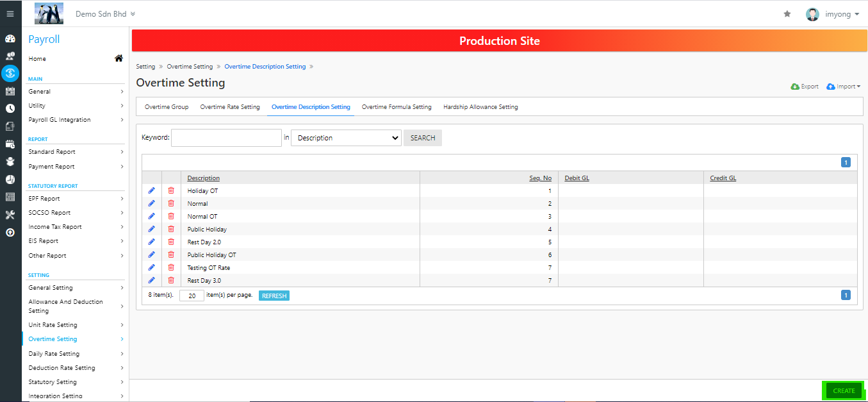Edit the Public Holiday row, Seq. No 4
868x402 pixels.
[x=152, y=229]
